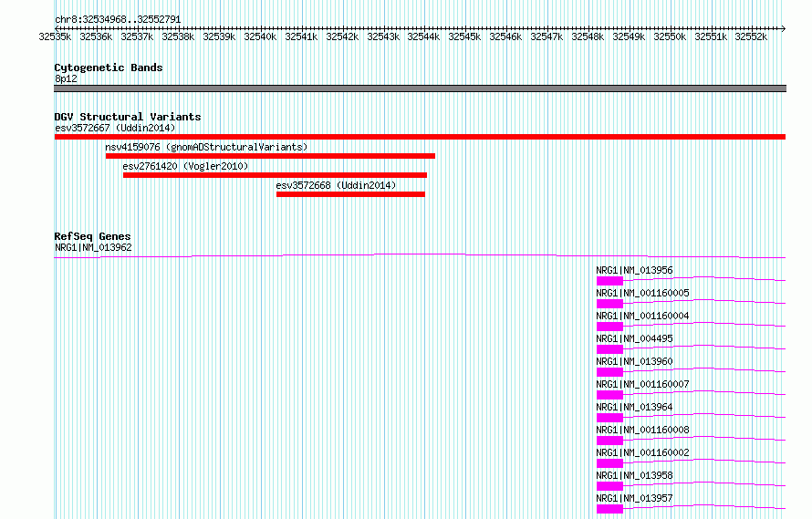Screen dimensions: 812x519
Task: Click the 32543k ruler position
Action: pos(383,36)
